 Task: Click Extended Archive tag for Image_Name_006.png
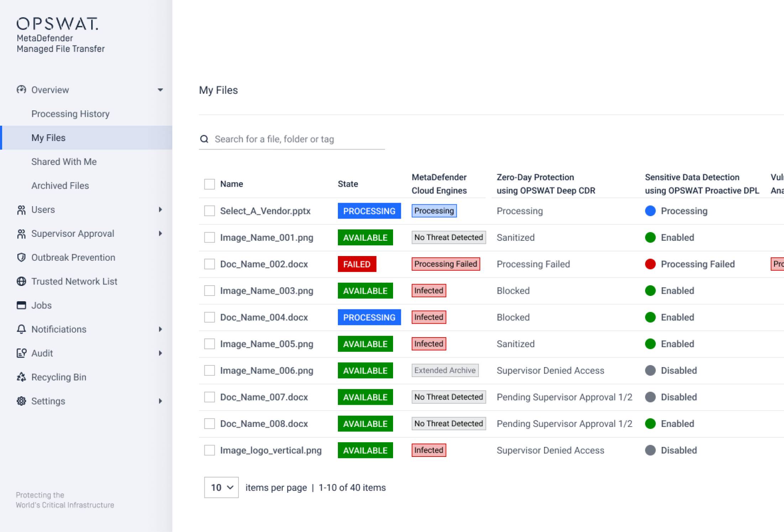pyautogui.click(x=445, y=370)
